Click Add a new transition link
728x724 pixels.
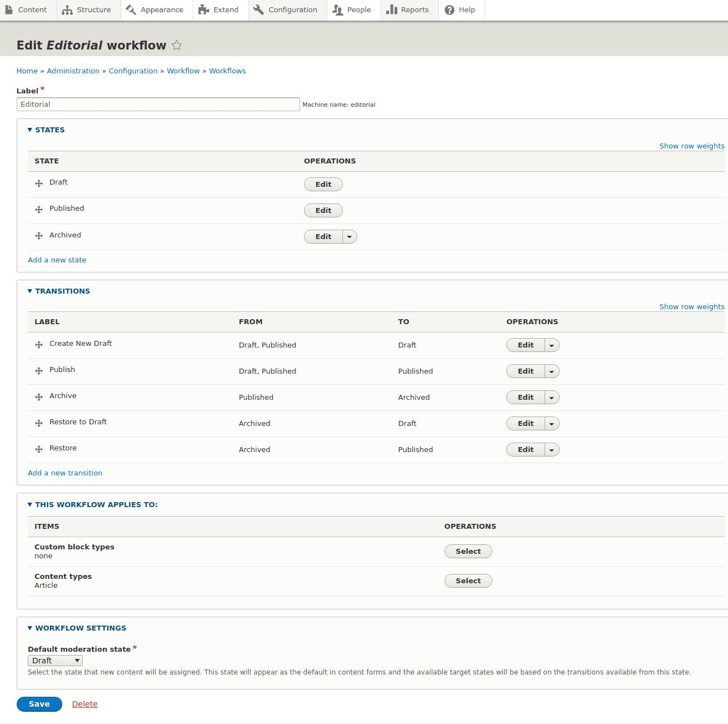65,473
